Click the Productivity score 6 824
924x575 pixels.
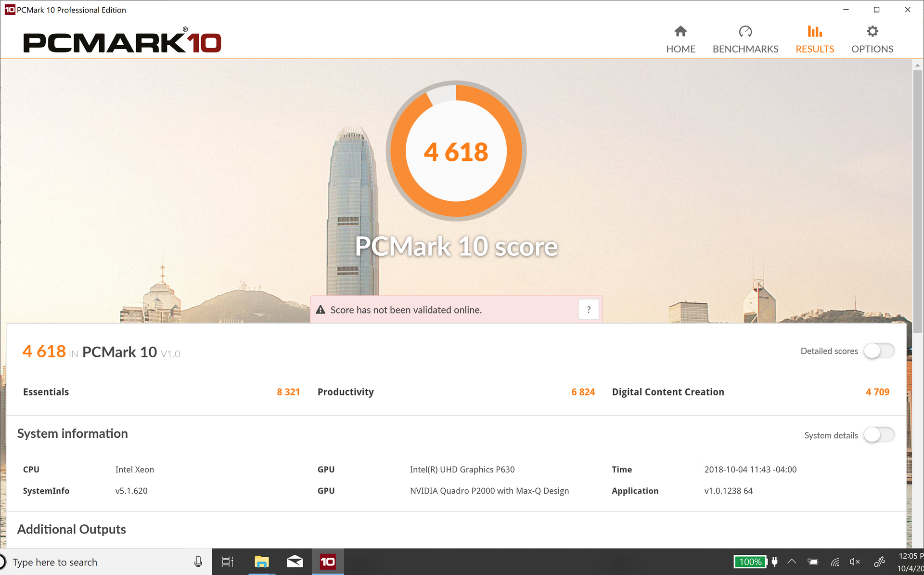pos(583,392)
